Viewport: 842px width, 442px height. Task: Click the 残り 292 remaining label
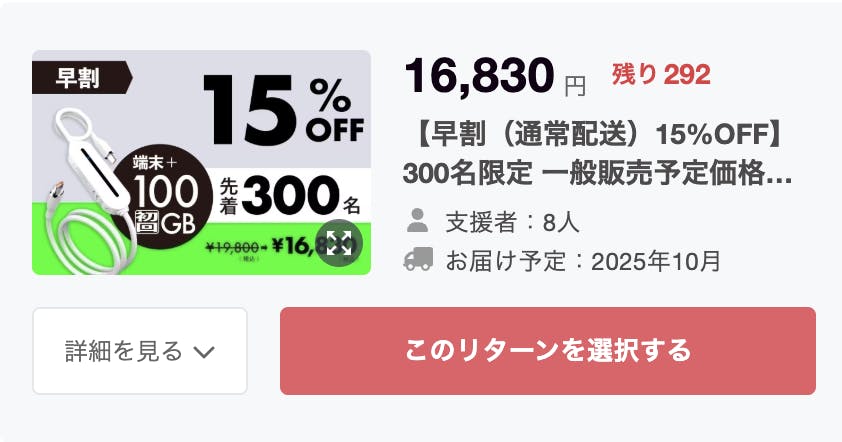pos(661,74)
